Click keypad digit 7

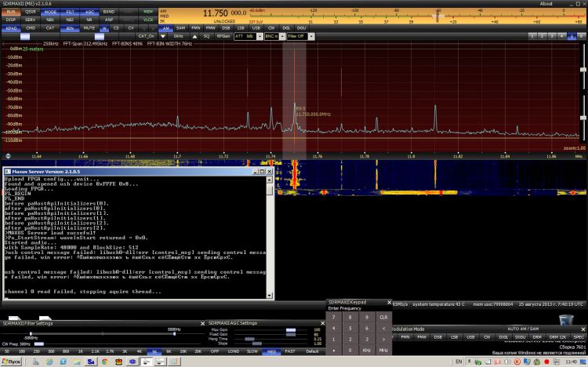click(333, 318)
